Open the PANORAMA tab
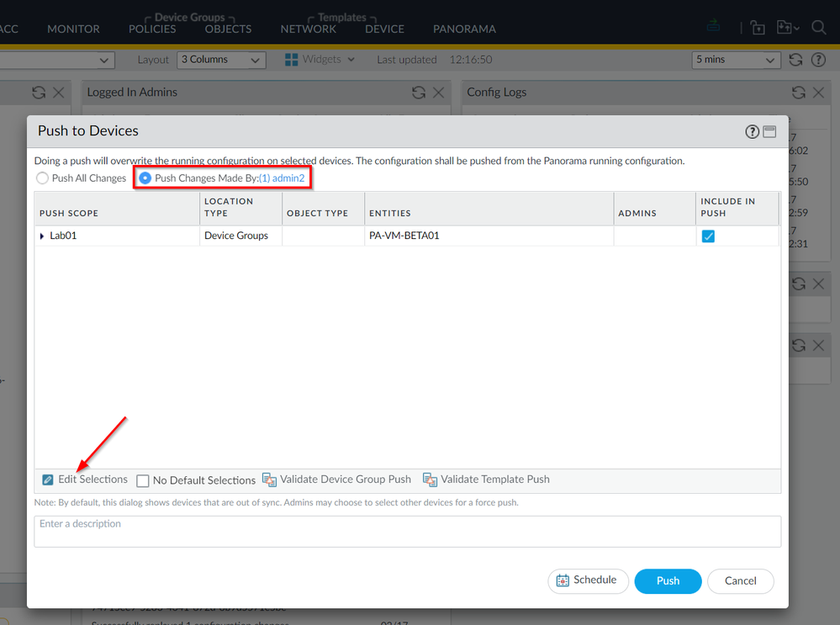The width and height of the screenshot is (840, 625). (464, 29)
